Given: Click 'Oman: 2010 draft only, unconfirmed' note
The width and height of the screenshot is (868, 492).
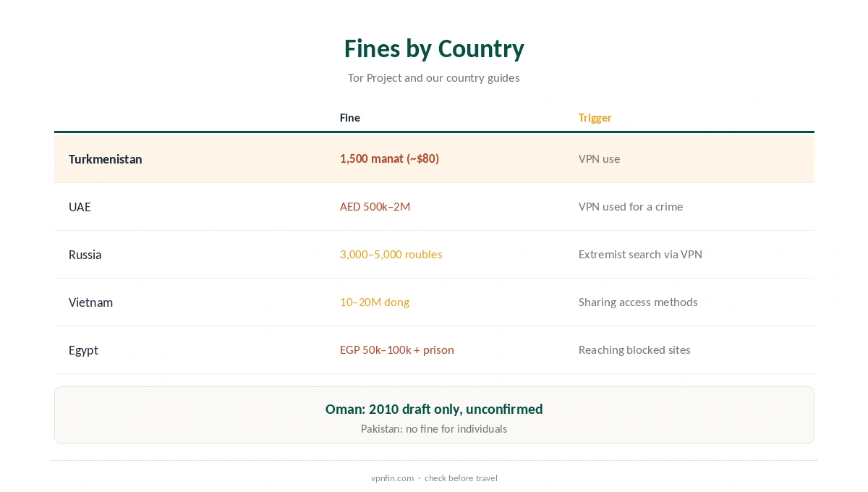Looking at the screenshot, I should [x=434, y=409].
